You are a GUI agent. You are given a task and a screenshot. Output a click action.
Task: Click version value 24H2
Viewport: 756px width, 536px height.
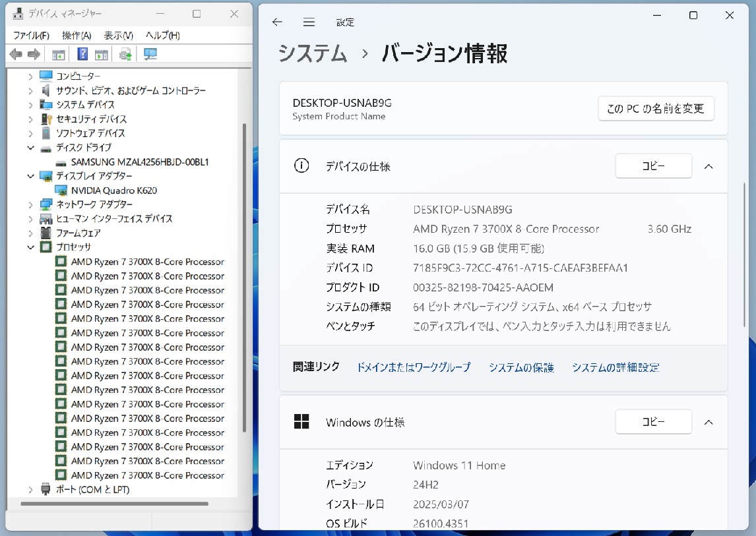click(x=425, y=485)
